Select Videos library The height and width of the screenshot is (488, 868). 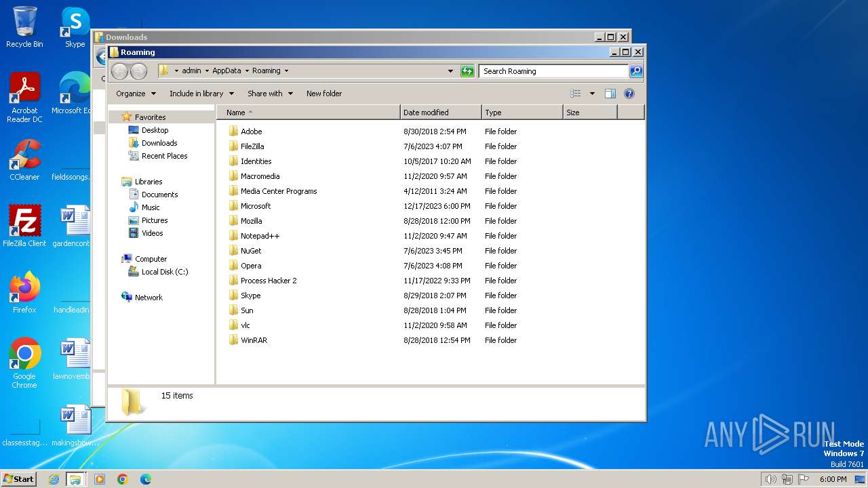pyautogui.click(x=152, y=233)
